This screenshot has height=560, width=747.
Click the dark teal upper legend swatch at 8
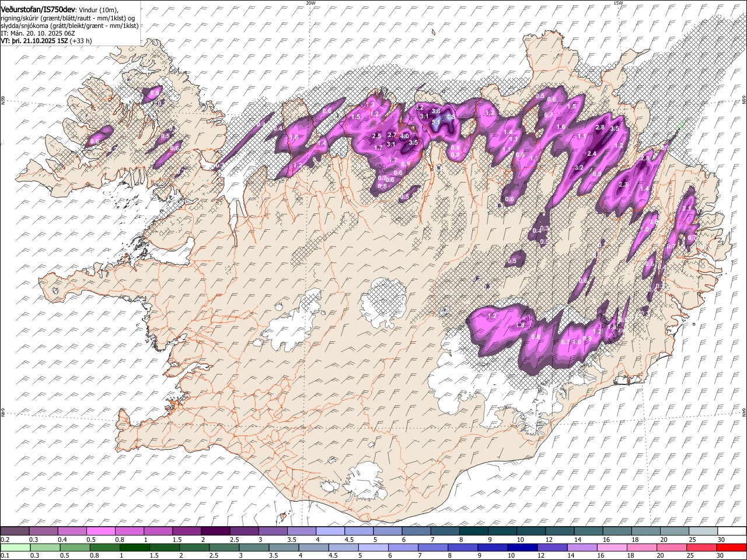[473, 531]
